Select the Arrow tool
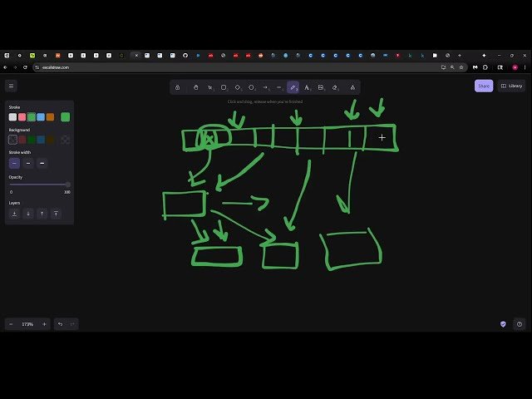Image resolution: width=532 pixels, height=399 pixels. (265, 86)
